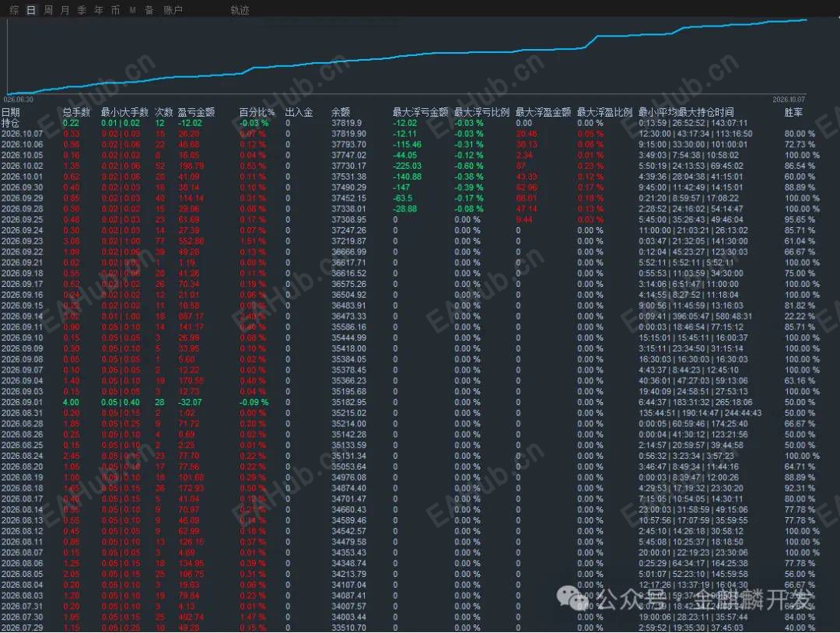Screen dimensions: 840x633
Task: Click the 持仓 row label
Action: (x=10, y=123)
